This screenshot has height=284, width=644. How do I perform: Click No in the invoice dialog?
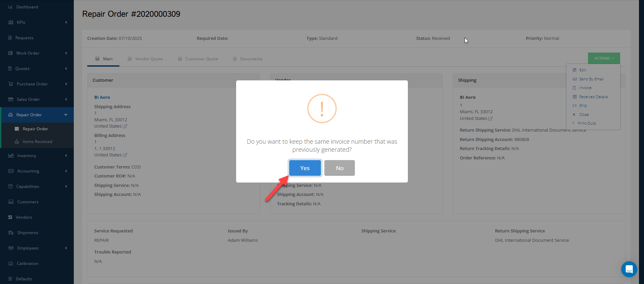[339, 168]
